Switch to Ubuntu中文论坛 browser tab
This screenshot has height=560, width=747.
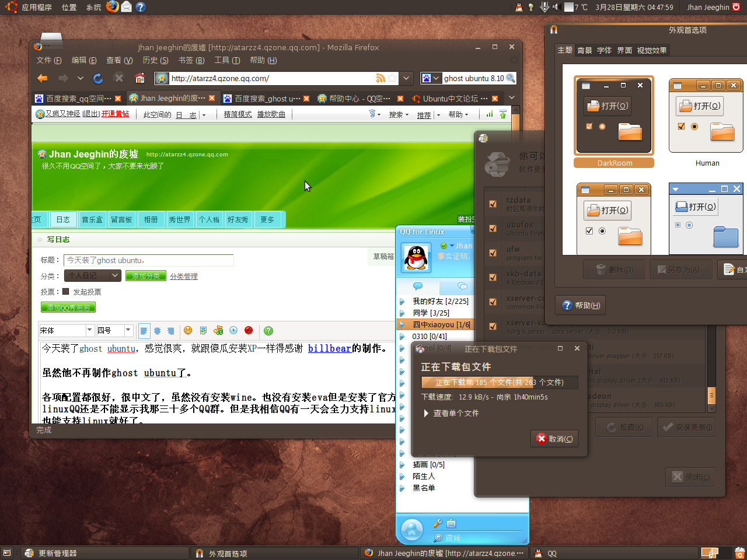click(455, 99)
